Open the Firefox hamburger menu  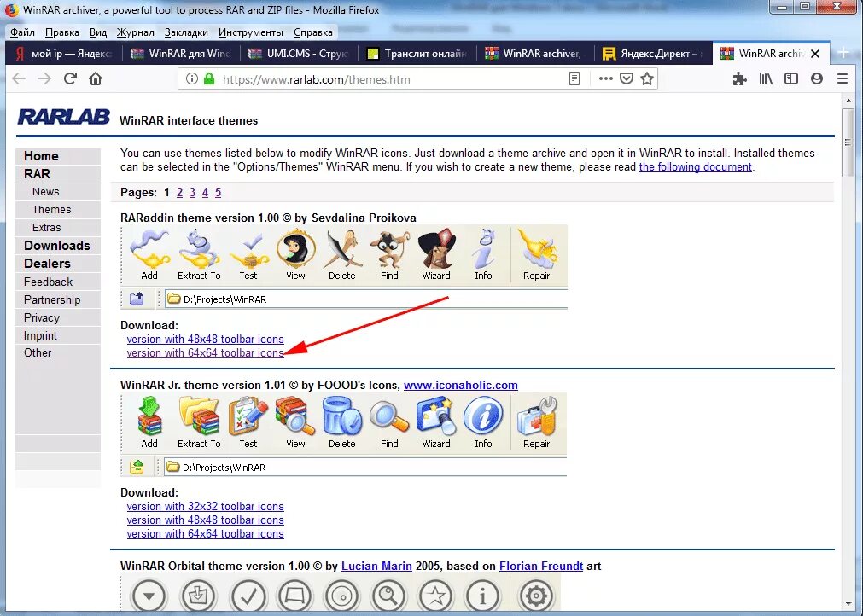842,78
